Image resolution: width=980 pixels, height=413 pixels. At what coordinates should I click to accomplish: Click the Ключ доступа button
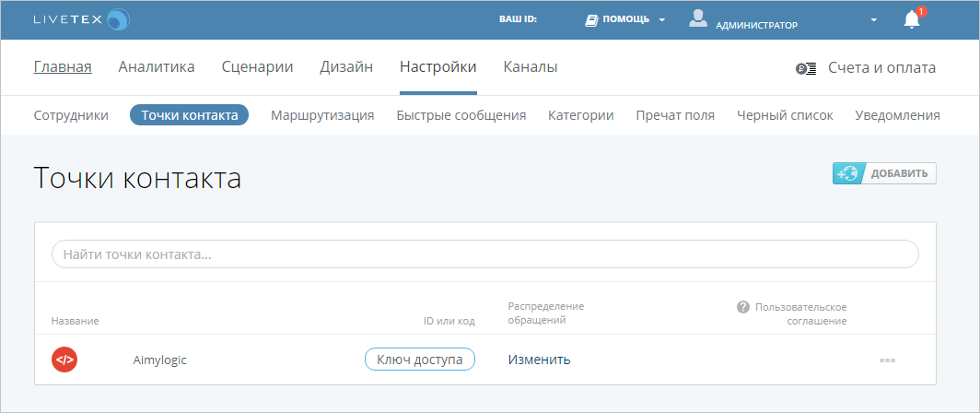pos(420,360)
